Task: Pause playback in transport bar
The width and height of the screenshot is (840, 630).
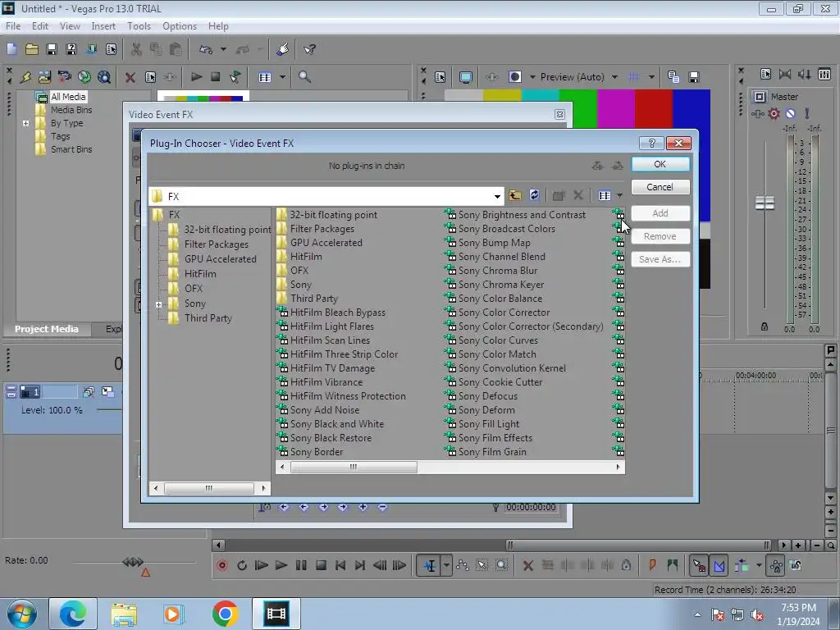Action: pyautogui.click(x=301, y=565)
